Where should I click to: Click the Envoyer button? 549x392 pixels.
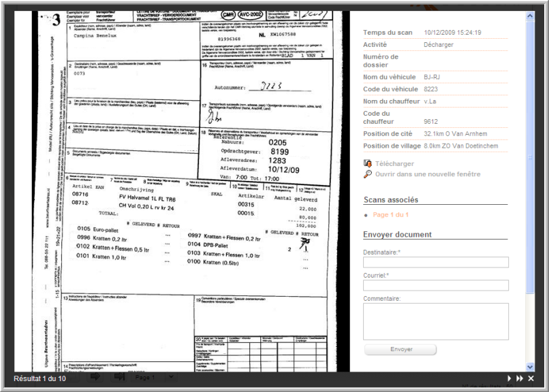coord(401,349)
